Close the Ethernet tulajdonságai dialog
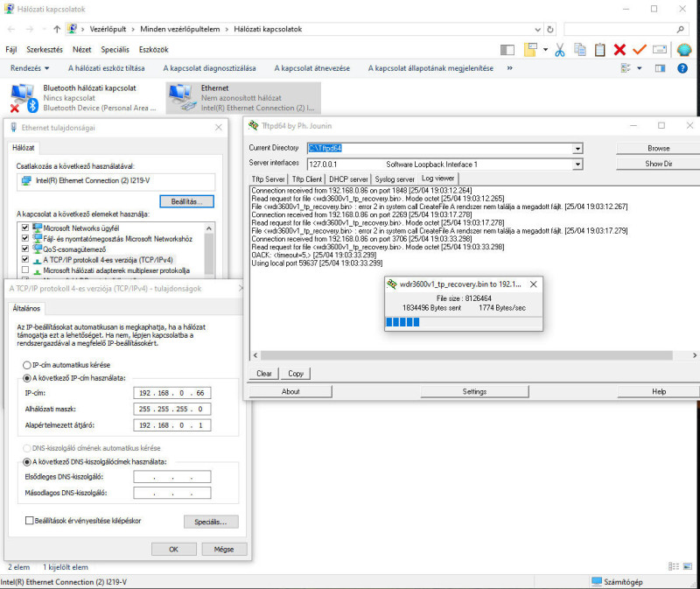The width and height of the screenshot is (700, 589). point(218,128)
